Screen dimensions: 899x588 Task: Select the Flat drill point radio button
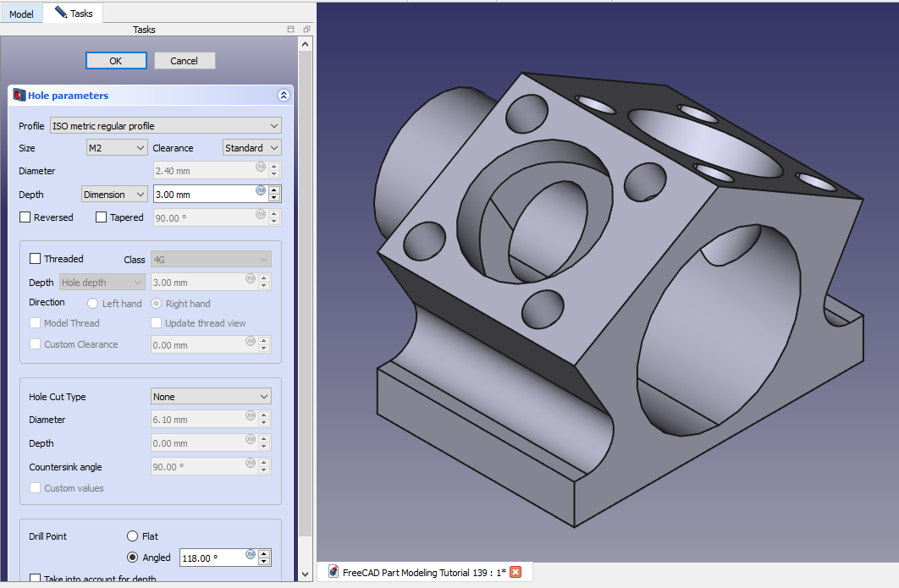(x=132, y=536)
